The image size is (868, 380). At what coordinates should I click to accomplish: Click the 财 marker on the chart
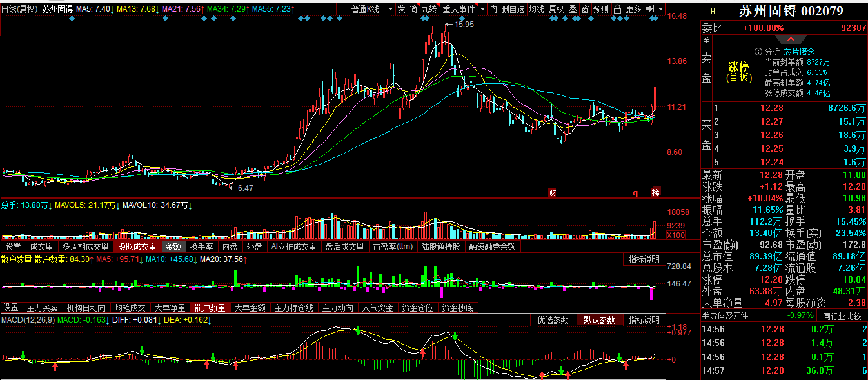pos(552,192)
